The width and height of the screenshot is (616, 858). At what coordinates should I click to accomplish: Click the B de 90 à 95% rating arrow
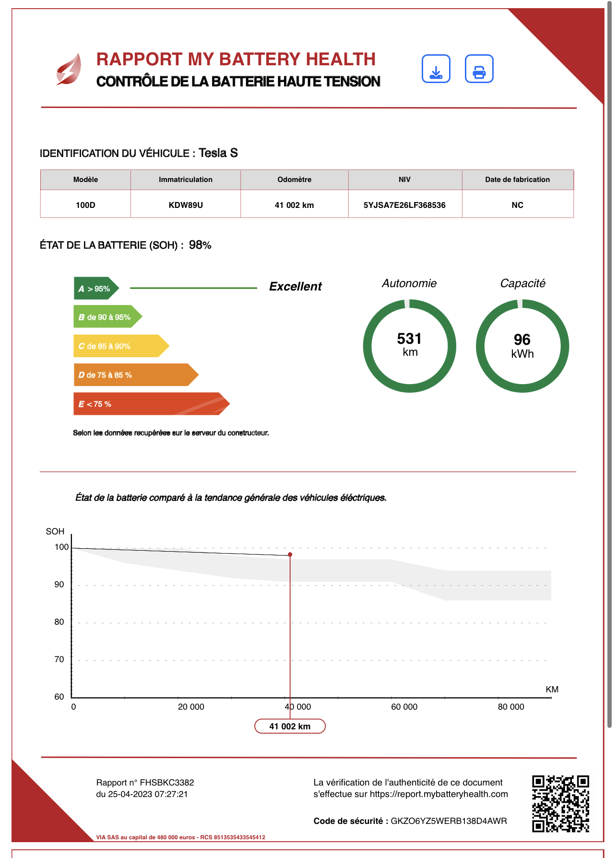coord(107,317)
